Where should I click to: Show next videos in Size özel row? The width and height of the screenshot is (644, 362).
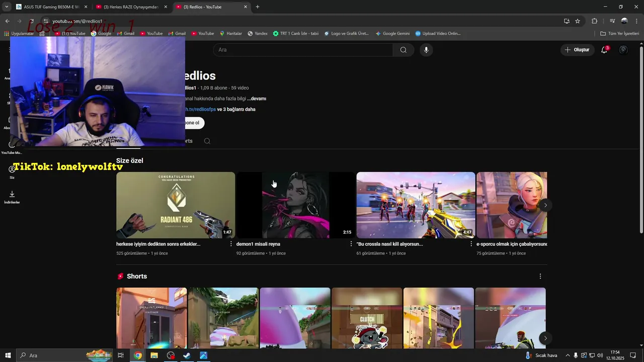click(x=545, y=205)
